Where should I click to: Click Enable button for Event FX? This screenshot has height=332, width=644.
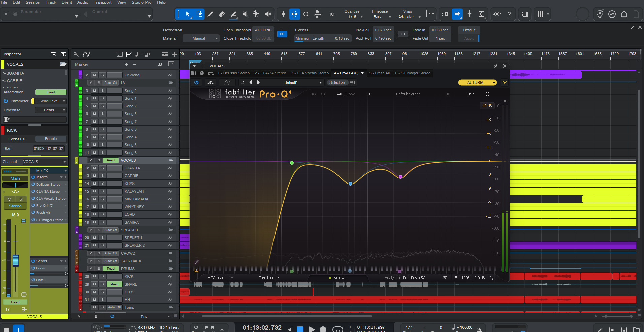(51, 139)
